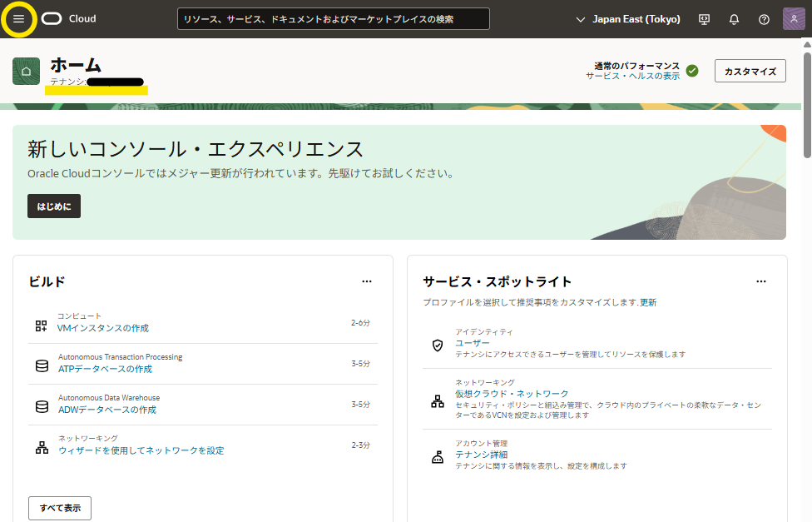Open the テナンシ詳細 link
Viewport: 812px width, 522px height.
click(x=482, y=455)
